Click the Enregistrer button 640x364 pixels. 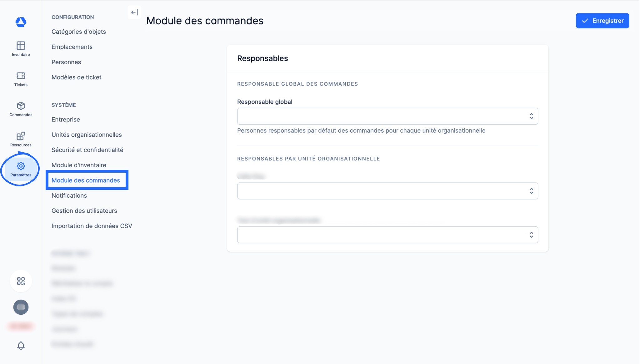[602, 21]
